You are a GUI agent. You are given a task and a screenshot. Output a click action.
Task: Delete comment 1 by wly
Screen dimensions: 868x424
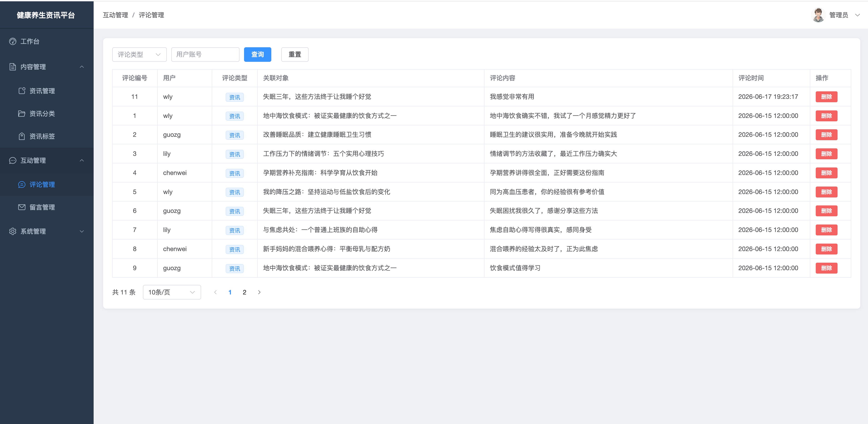[826, 116]
